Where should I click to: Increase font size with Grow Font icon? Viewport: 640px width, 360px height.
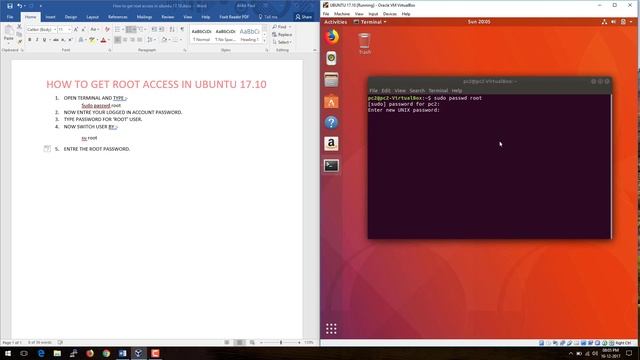[x=76, y=29]
